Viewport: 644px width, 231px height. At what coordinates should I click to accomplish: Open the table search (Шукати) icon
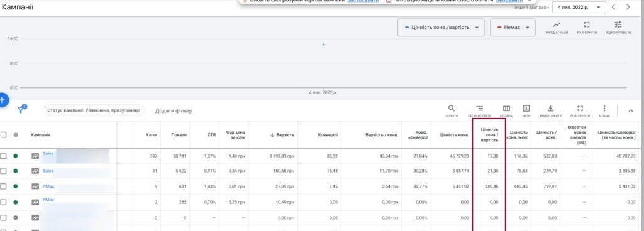[x=452, y=109]
